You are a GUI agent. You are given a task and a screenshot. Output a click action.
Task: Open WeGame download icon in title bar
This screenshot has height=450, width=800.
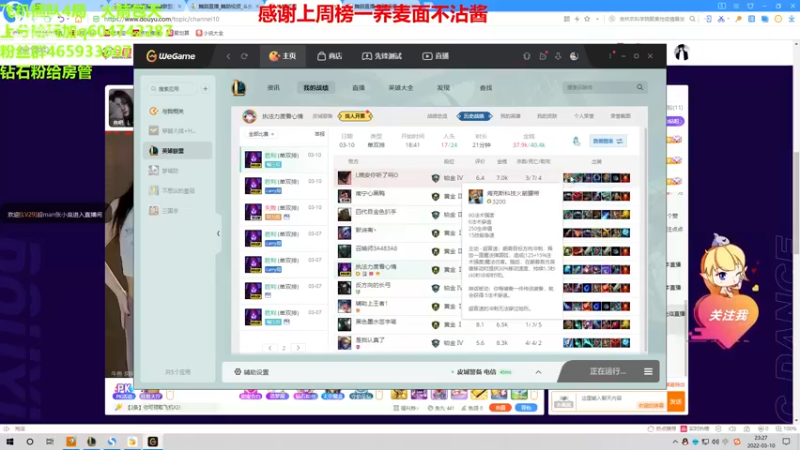pos(558,56)
